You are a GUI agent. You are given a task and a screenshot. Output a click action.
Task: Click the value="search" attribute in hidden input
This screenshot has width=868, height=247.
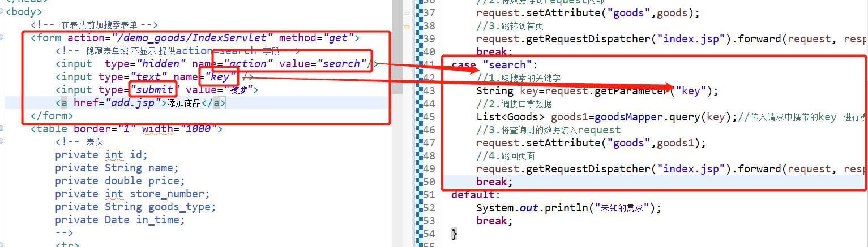click(x=322, y=64)
